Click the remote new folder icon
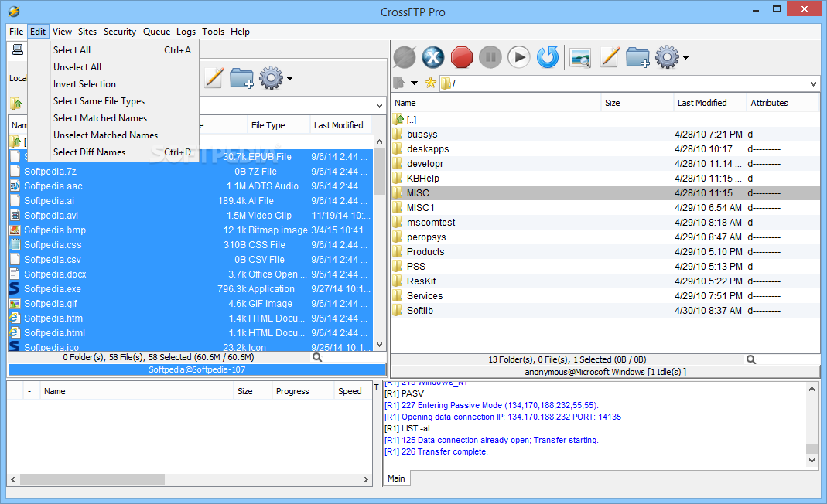The width and height of the screenshot is (827, 504). [637, 57]
